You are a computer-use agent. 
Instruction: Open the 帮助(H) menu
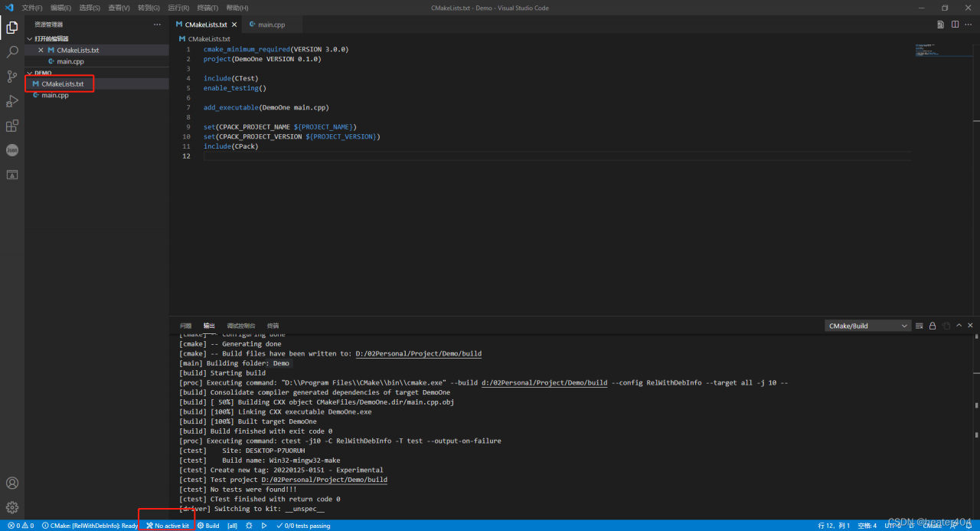tap(237, 8)
